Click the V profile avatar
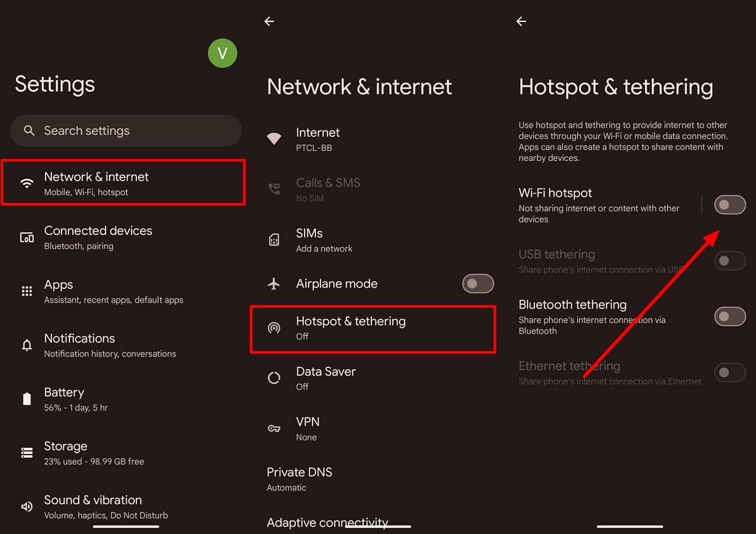 coord(222,53)
